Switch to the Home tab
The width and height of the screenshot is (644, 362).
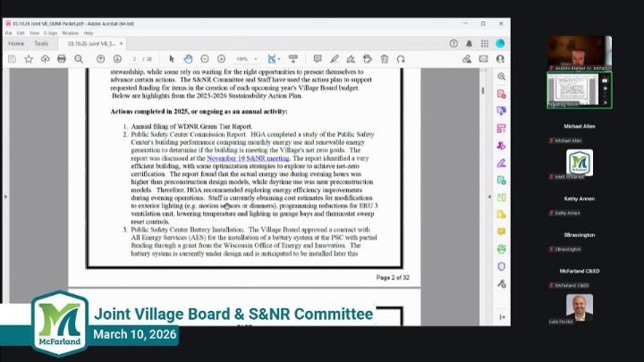point(16,44)
